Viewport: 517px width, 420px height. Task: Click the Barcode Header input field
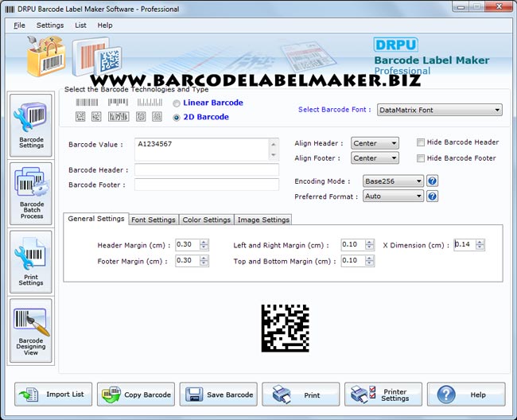tap(207, 169)
